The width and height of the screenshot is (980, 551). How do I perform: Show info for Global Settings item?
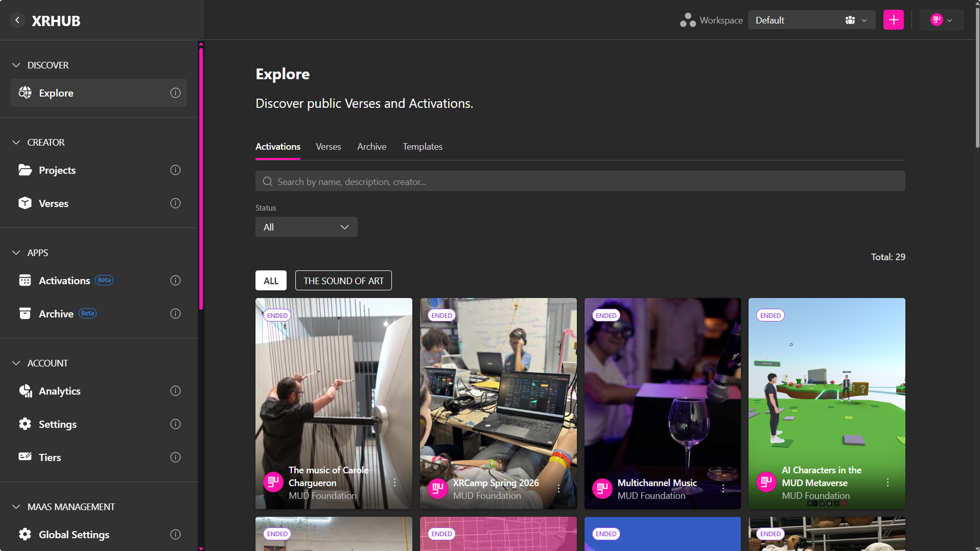tap(175, 535)
